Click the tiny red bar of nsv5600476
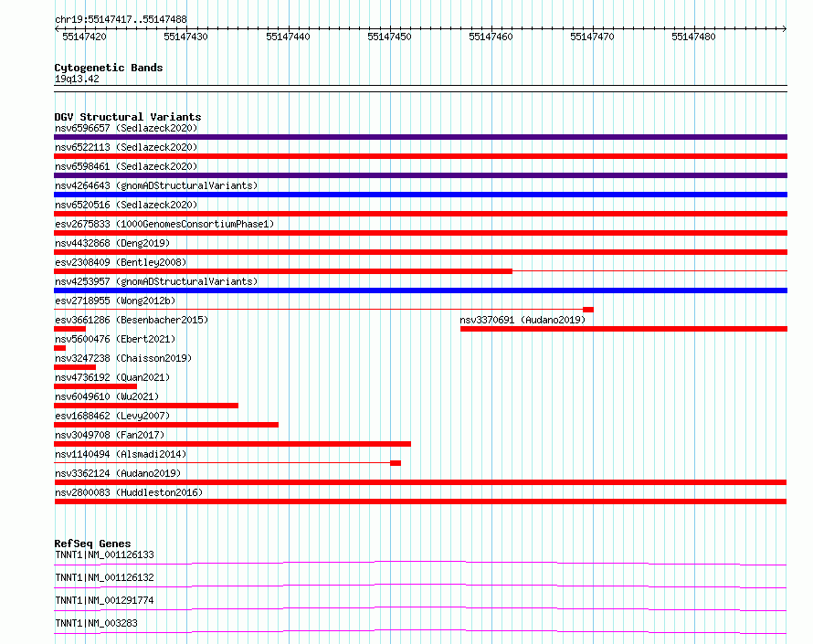This screenshot has height=644, width=813. [59, 348]
